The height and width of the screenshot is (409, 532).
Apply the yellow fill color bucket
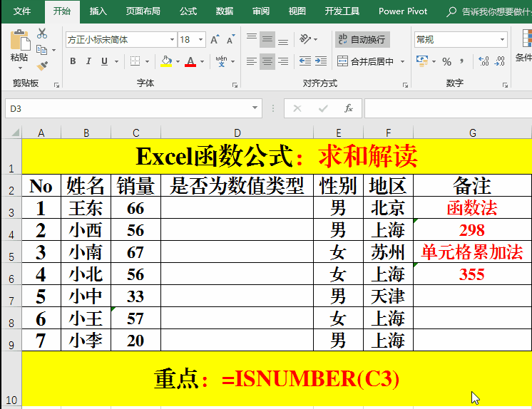(x=166, y=61)
